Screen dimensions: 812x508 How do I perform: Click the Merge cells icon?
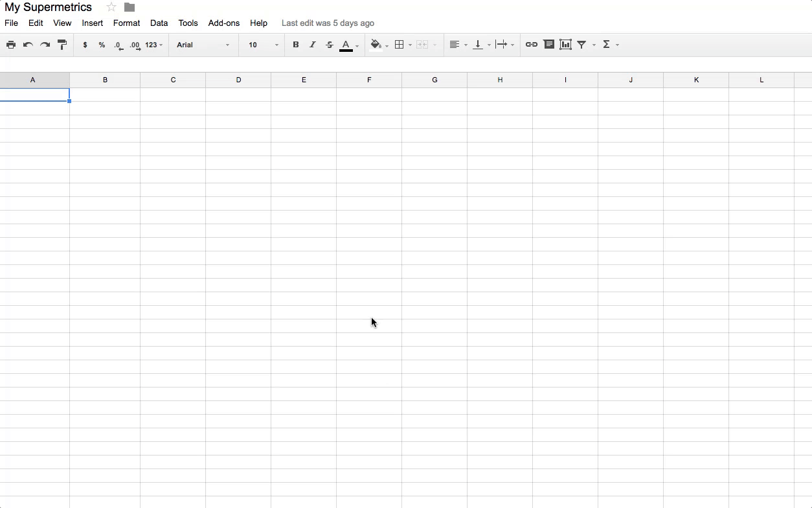[x=422, y=45]
